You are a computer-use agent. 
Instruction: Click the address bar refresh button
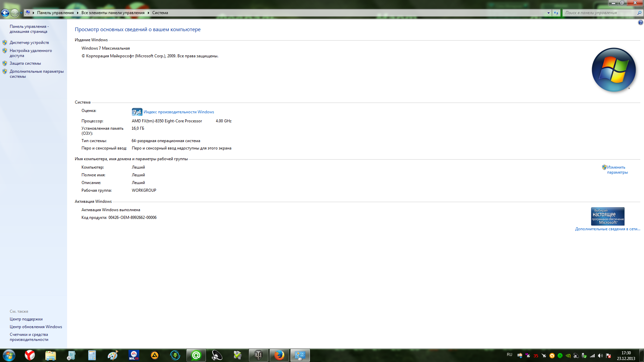[556, 13]
